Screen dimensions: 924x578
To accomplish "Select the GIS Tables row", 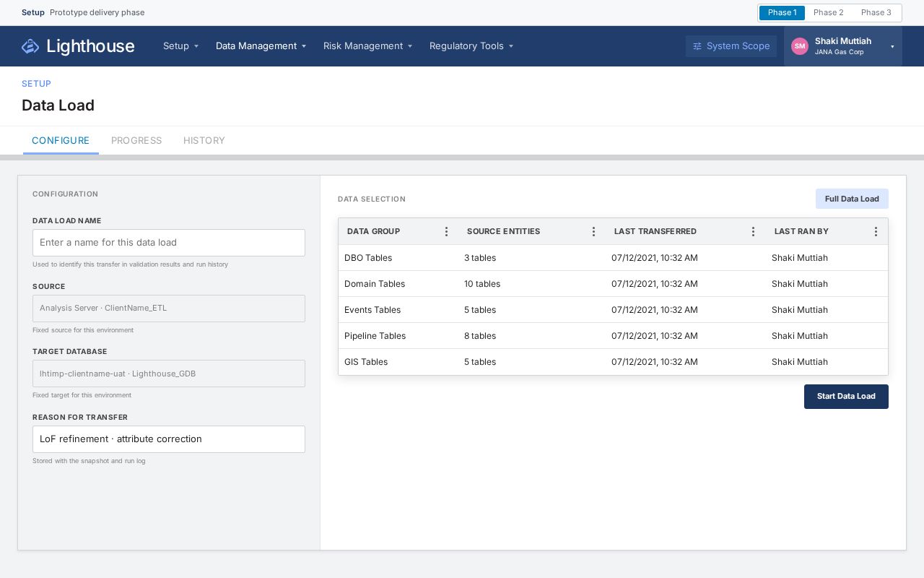I will click(x=613, y=362).
